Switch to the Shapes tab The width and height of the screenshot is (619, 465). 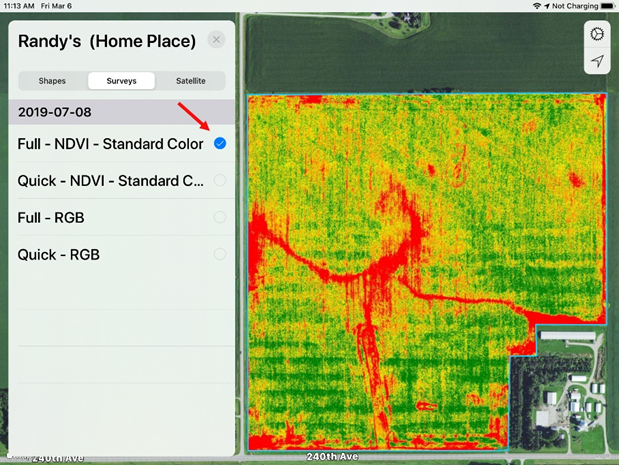coord(52,81)
